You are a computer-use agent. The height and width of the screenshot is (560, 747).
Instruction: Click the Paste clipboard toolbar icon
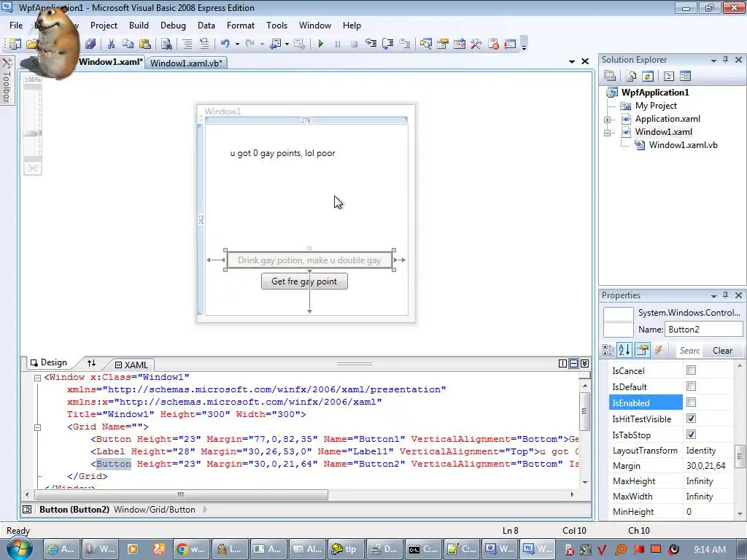[x=145, y=44]
